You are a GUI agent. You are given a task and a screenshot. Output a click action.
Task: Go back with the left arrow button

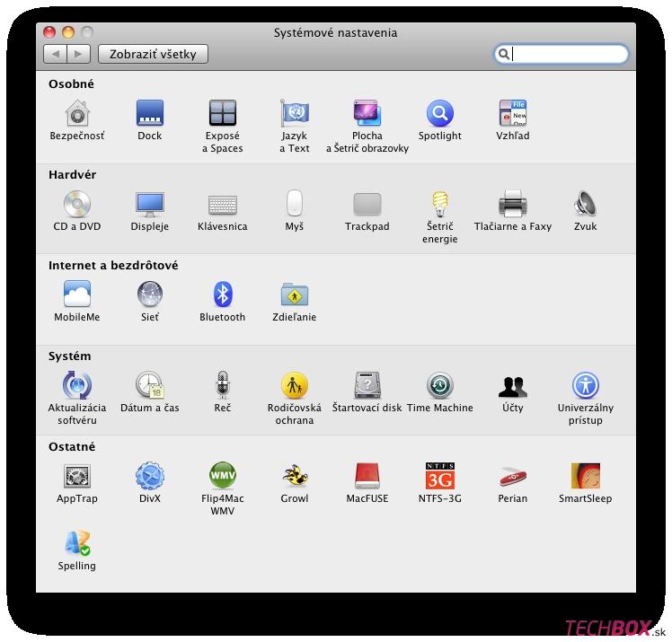tap(55, 54)
